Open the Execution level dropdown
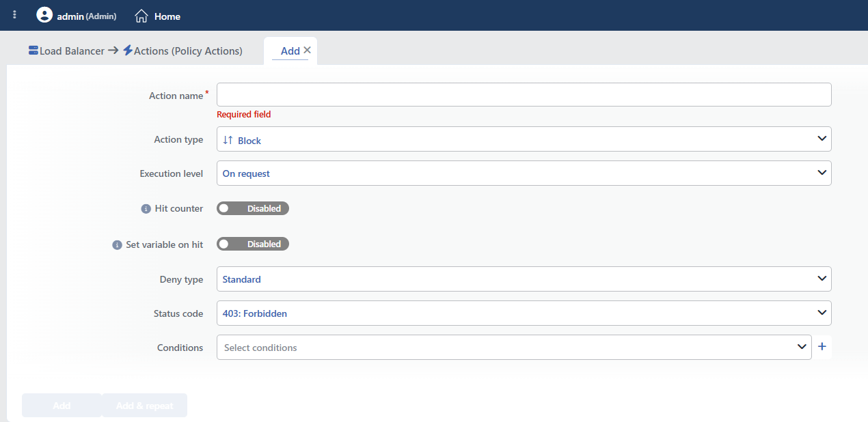This screenshot has height=422, width=868. (x=524, y=173)
